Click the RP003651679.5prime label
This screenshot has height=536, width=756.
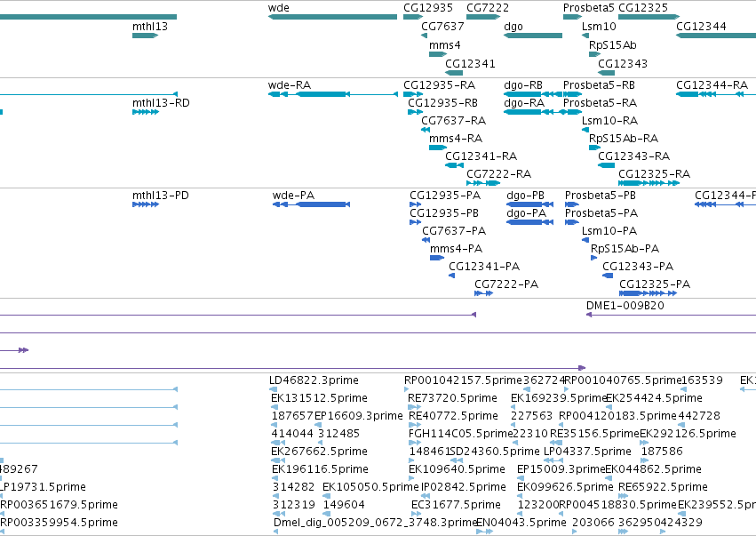tap(59, 505)
